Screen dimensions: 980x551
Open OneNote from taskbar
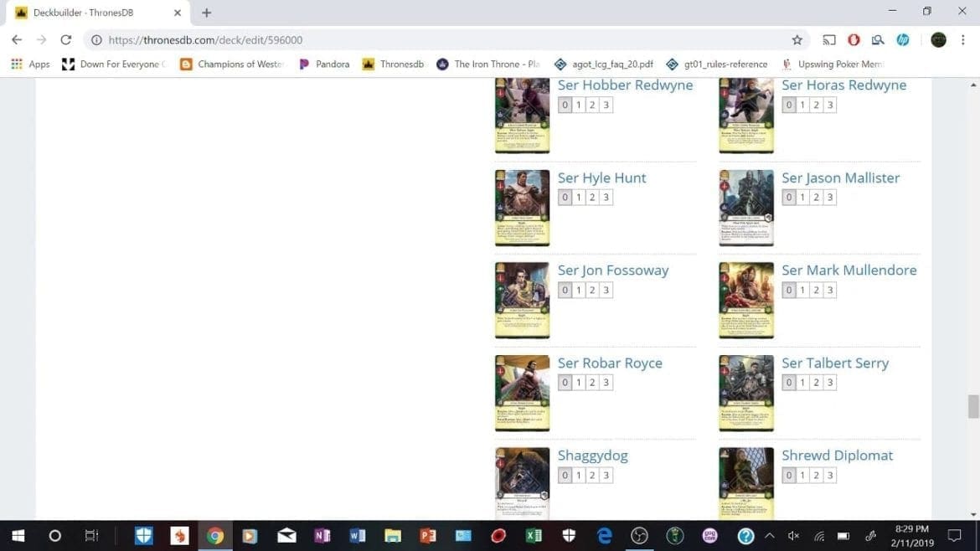(x=322, y=536)
